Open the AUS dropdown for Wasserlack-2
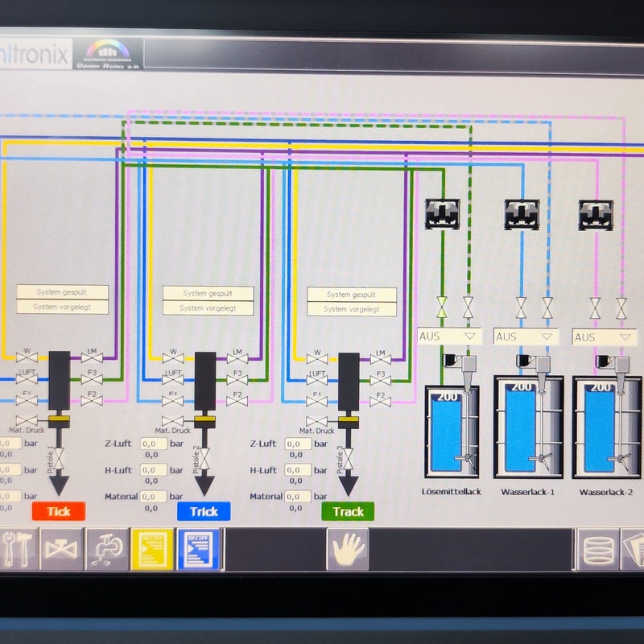 click(604, 336)
